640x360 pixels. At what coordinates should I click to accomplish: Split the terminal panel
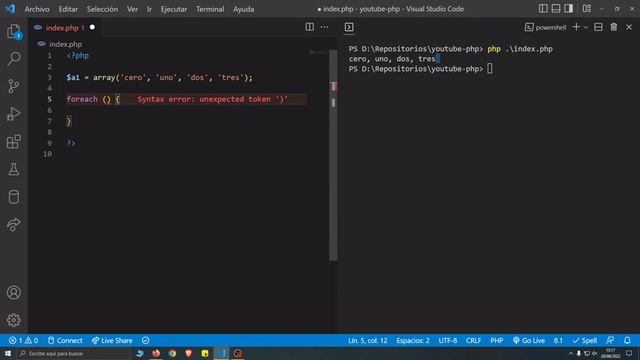point(598,27)
